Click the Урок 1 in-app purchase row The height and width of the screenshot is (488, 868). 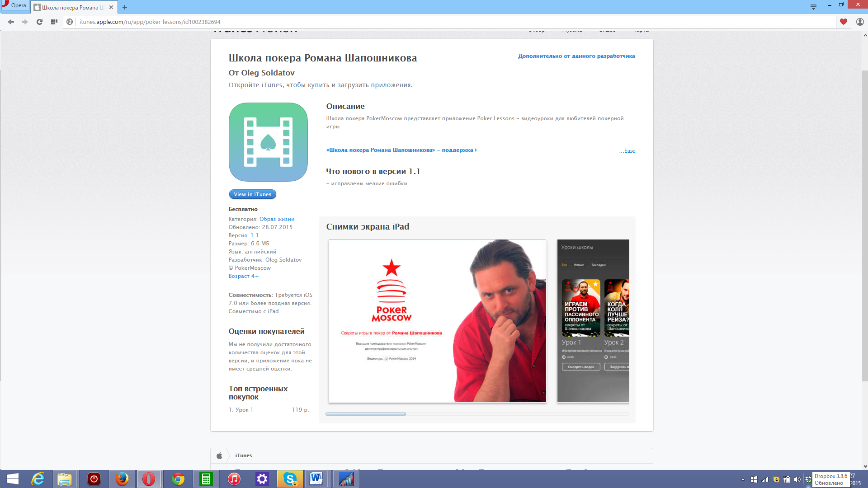[x=269, y=410]
